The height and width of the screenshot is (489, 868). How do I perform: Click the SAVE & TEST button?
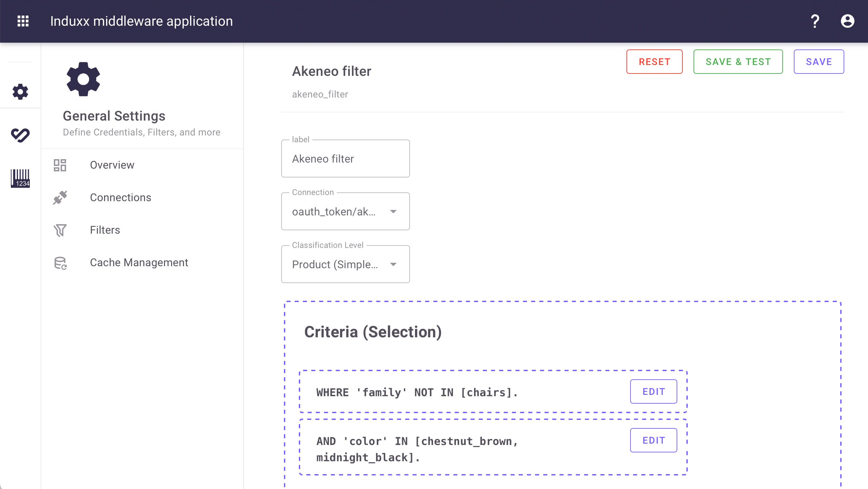pos(738,62)
